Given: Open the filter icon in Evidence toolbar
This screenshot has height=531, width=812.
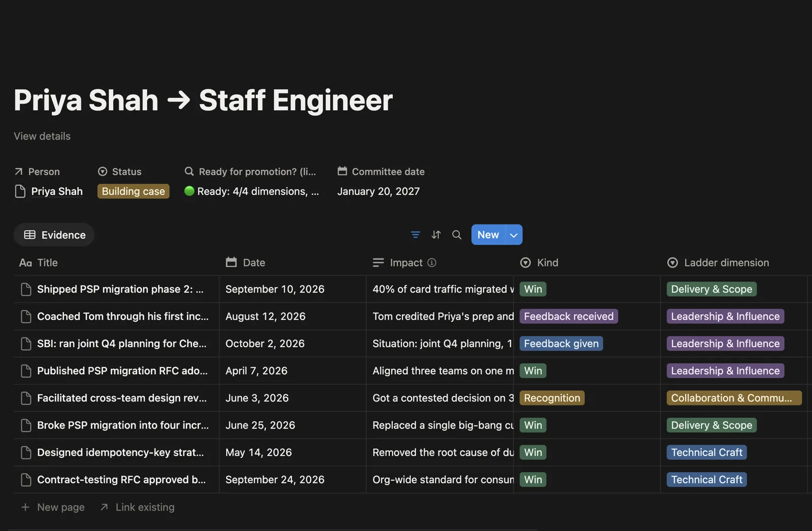Looking at the screenshot, I should click(x=415, y=235).
